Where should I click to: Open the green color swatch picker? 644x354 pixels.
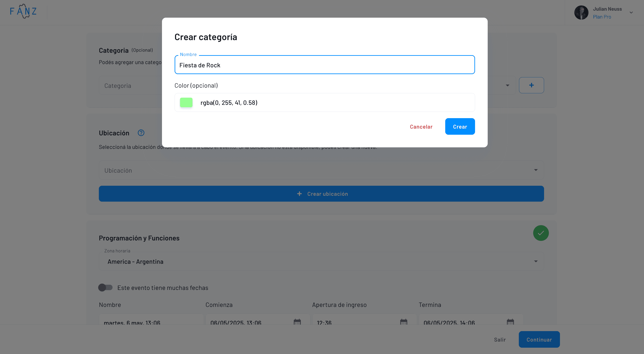(186, 102)
